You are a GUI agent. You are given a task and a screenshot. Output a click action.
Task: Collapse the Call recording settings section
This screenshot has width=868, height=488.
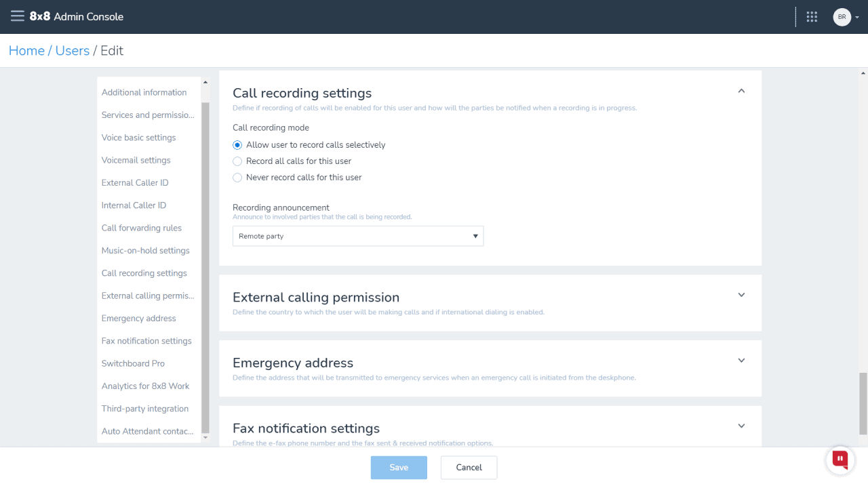pyautogui.click(x=741, y=90)
